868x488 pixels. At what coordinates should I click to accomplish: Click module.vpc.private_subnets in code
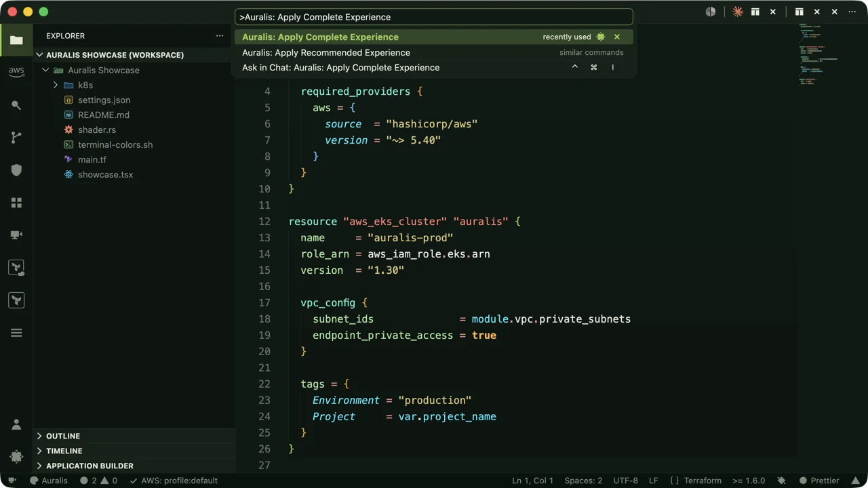pos(551,319)
